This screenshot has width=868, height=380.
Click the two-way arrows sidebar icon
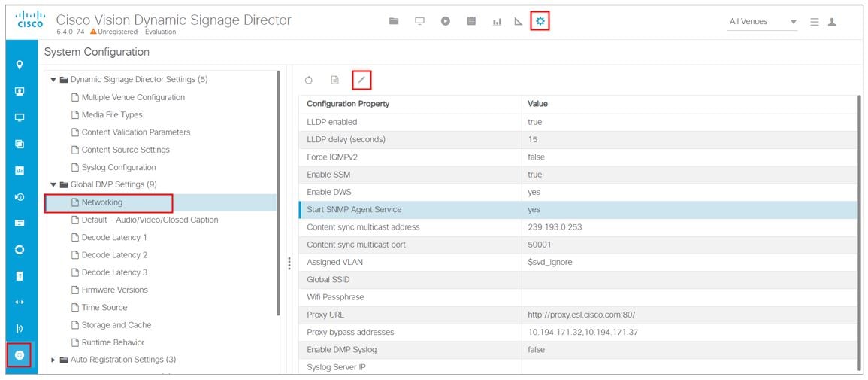click(x=20, y=302)
